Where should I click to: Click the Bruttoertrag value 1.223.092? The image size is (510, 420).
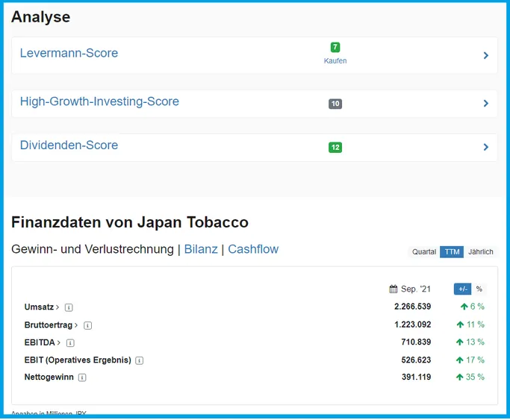(x=412, y=325)
